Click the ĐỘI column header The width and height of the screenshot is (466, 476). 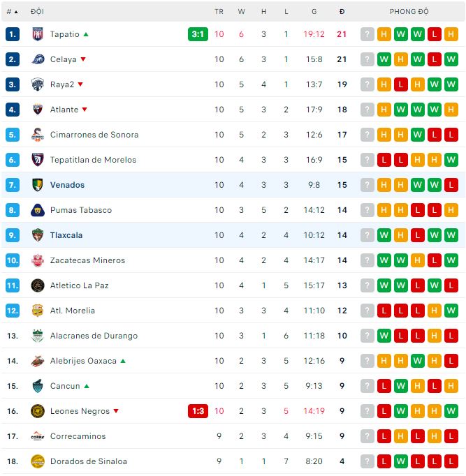tap(37, 12)
